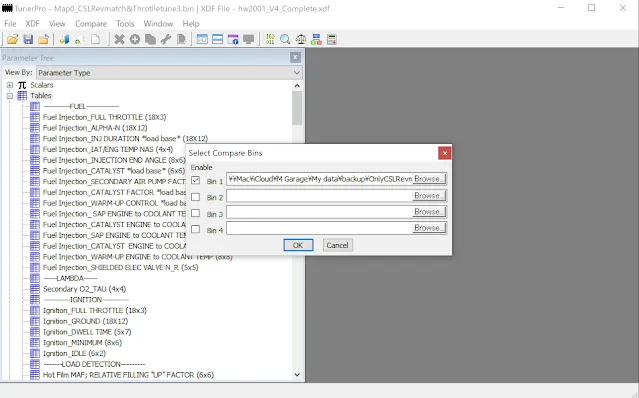Screen dimensions: 639x398
Task: Click table icon beside Secondary O2_TAU
Action: 35,289
